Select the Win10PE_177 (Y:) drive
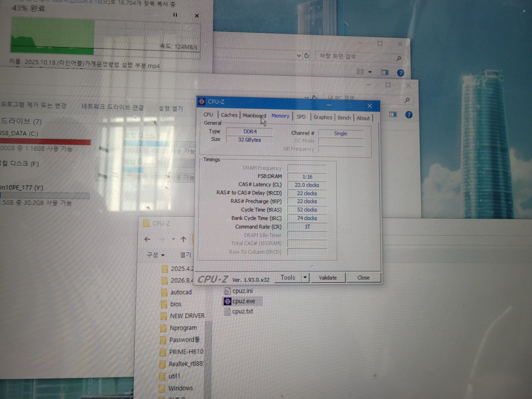532x399 pixels. click(22, 187)
